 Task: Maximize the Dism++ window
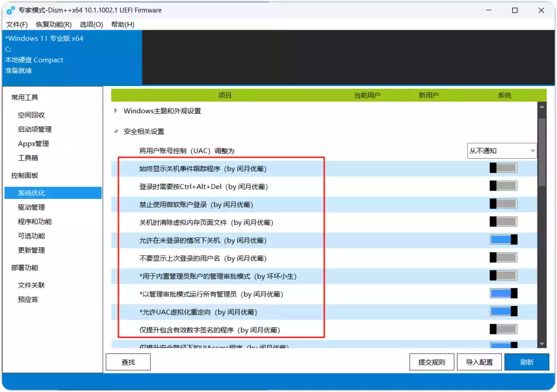pos(515,10)
